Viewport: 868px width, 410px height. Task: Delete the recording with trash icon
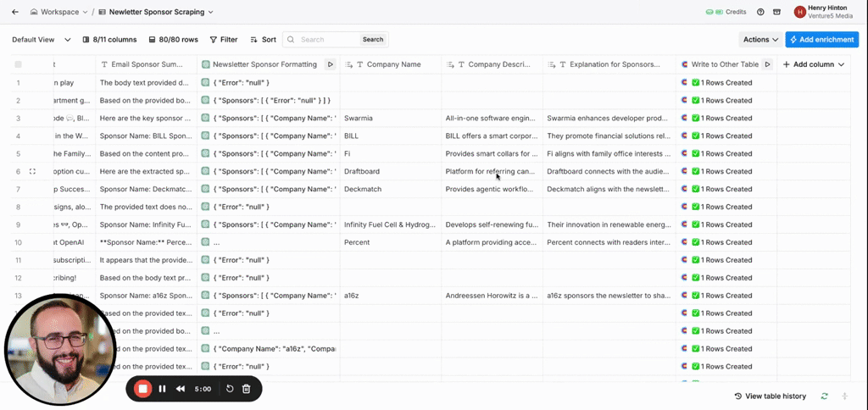247,389
